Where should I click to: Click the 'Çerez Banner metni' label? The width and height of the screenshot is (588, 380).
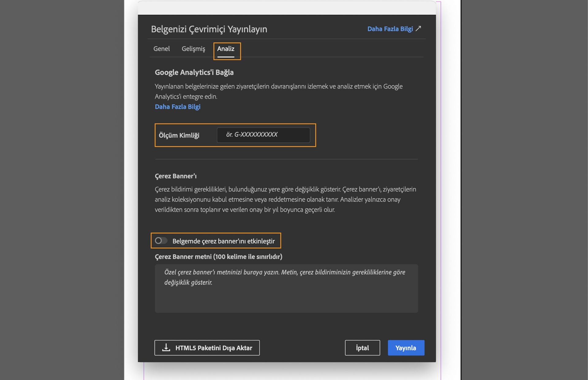click(218, 256)
